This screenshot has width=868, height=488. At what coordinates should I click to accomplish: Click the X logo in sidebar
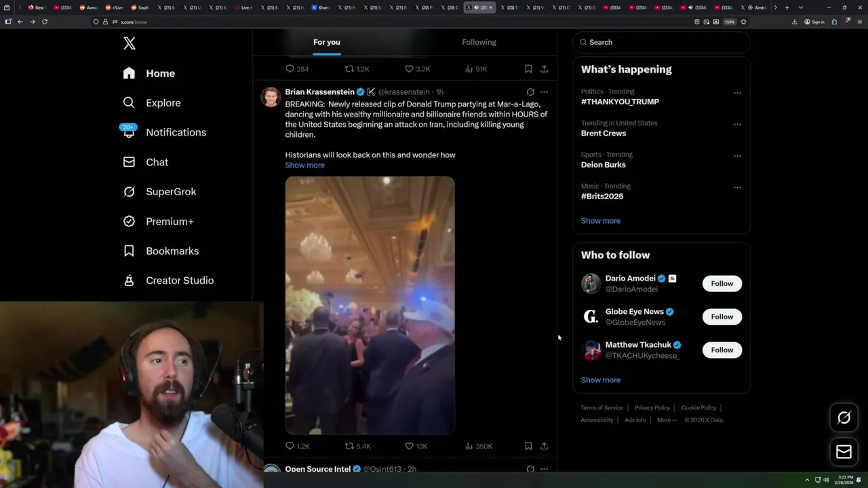[130, 43]
